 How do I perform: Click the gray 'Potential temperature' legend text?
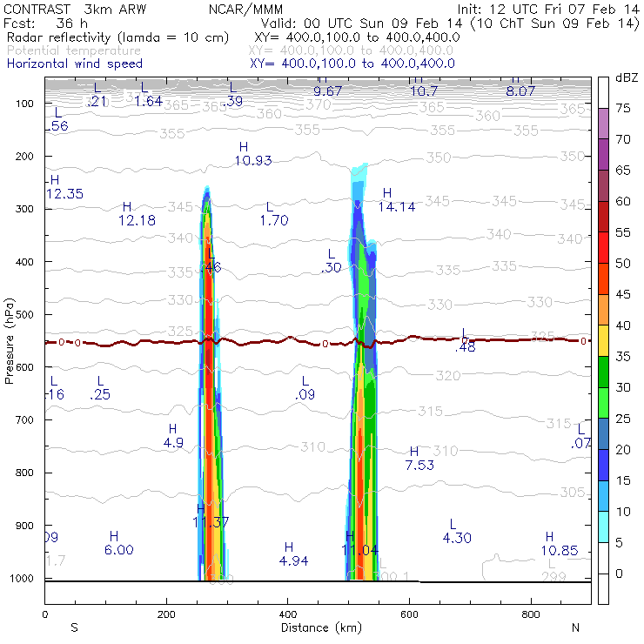click(x=74, y=50)
